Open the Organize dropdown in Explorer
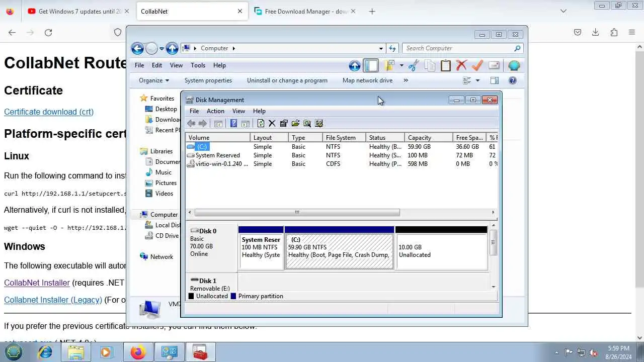Viewport: 644px width, 362px height. 154,80
